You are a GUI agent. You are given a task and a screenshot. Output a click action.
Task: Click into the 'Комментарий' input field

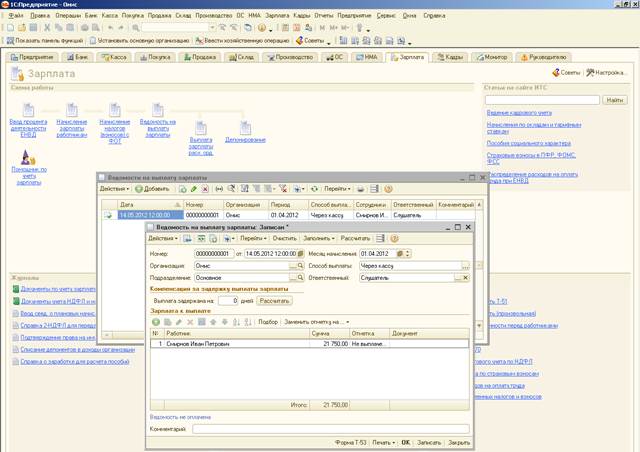pyautogui.click(x=330, y=428)
